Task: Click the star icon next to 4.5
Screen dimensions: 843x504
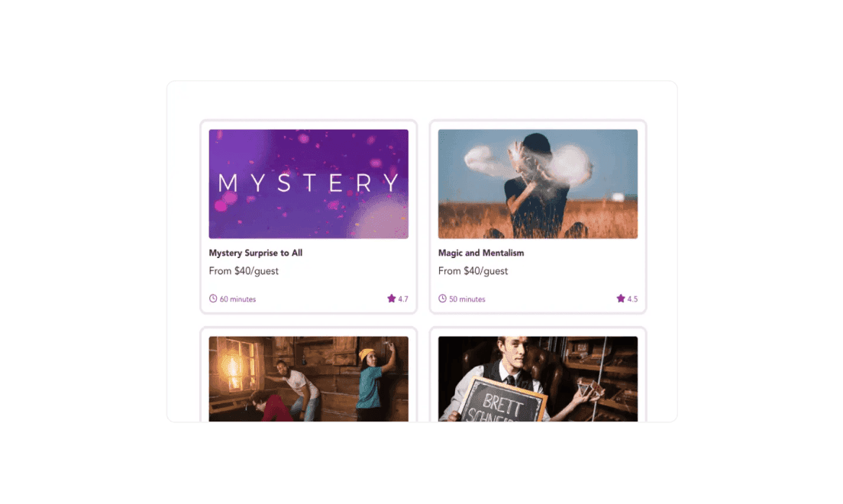Action: click(x=621, y=299)
